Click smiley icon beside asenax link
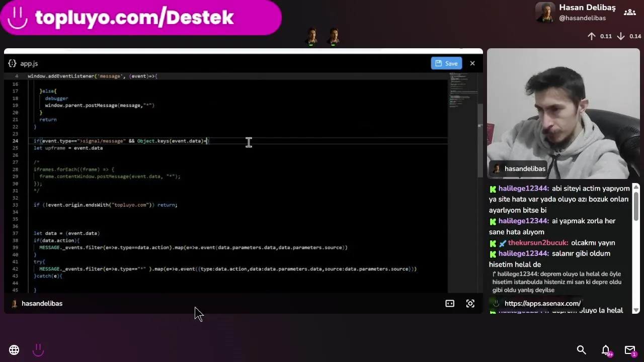 (x=496, y=303)
